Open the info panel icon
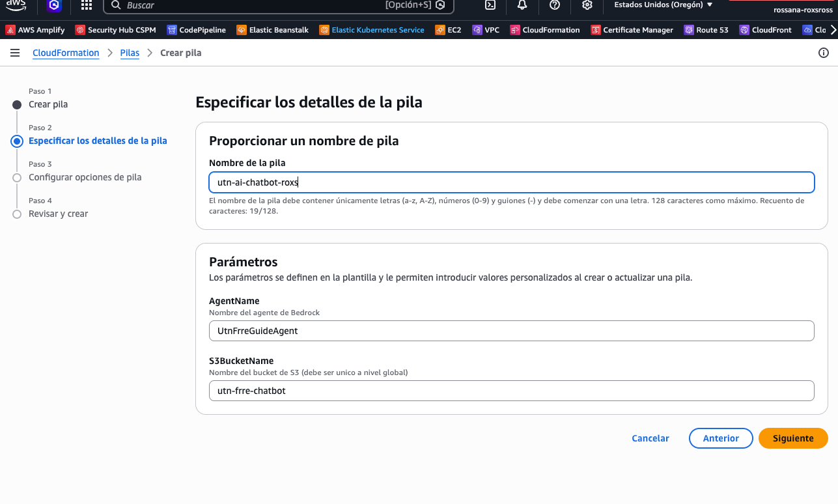The width and height of the screenshot is (838, 504). pyautogui.click(x=824, y=53)
